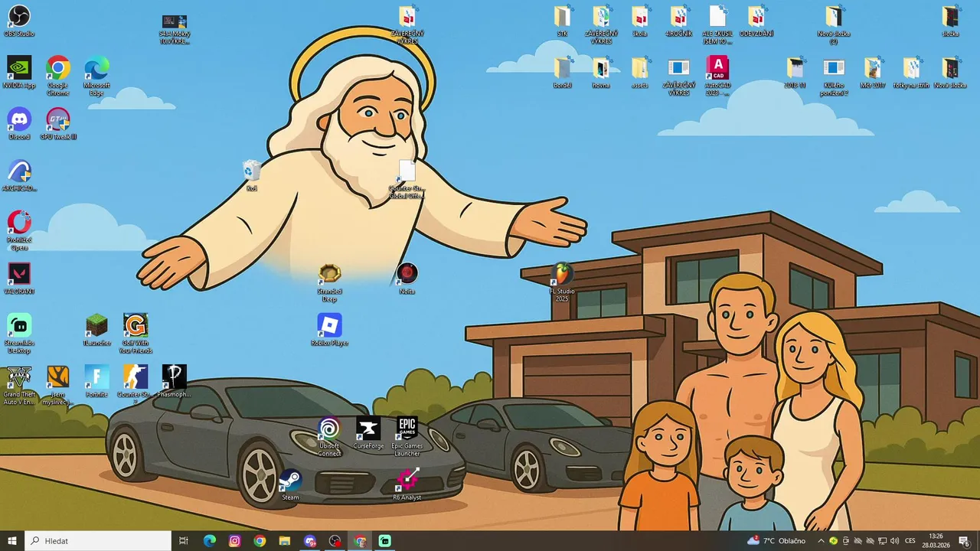Select the Counter-Strike Global Offensive file icon
The height and width of the screenshot is (551, 980).
click(x=407, y=179)
